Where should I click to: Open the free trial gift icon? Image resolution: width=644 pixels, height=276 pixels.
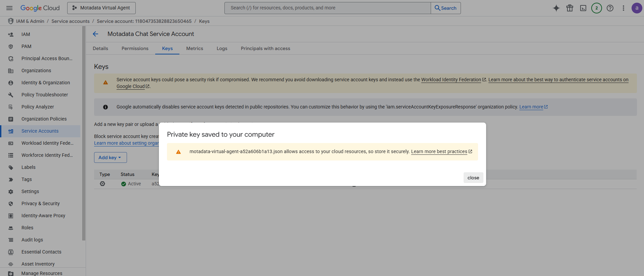(569, 8)
